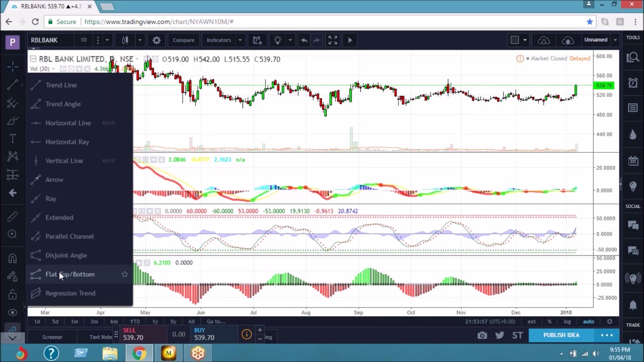Viewport: 644px width, 362px height.
Task: Hide all drawings eye icon
Action: pos(13,312)
